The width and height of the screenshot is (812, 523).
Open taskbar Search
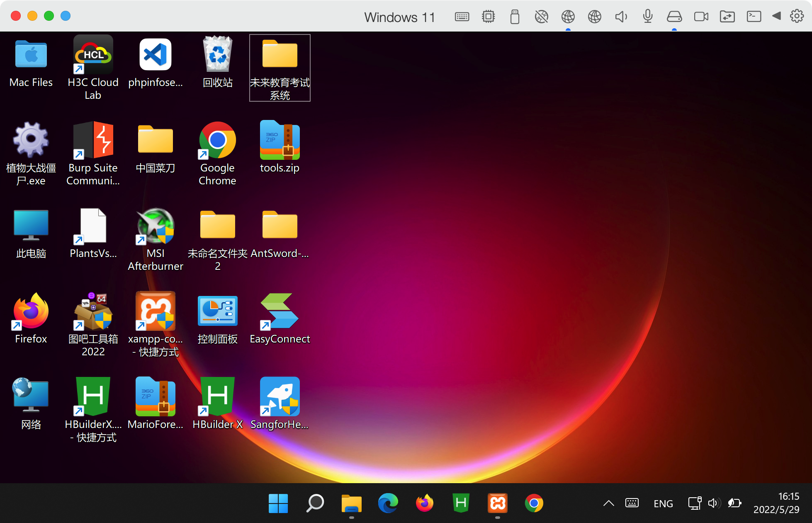tap(315, 503)
